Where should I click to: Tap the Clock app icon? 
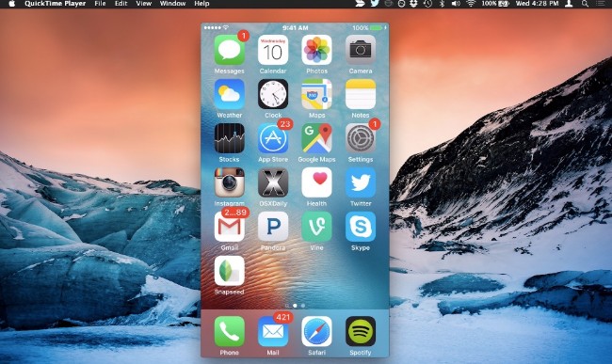pyautogui.click(x=273, y=94)
